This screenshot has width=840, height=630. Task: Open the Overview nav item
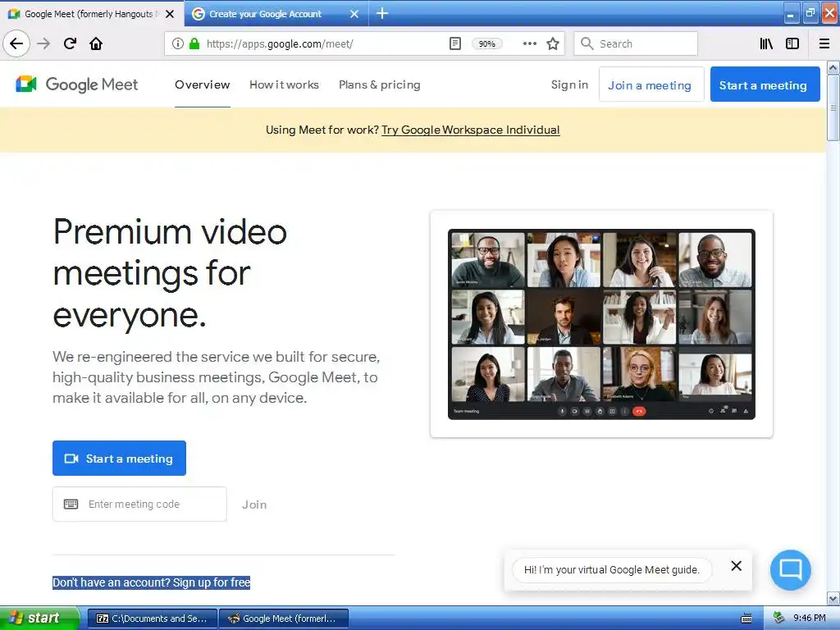[x=202, y=84]
